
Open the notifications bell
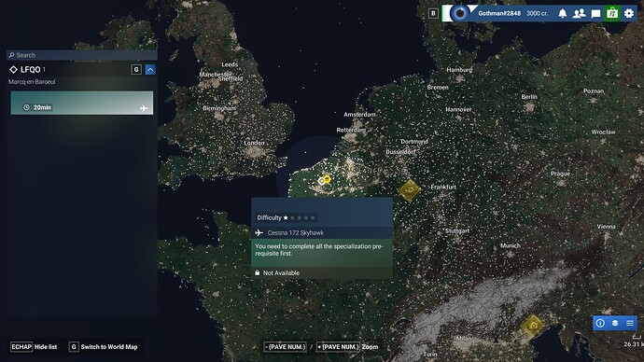click(x=562, y=14)
